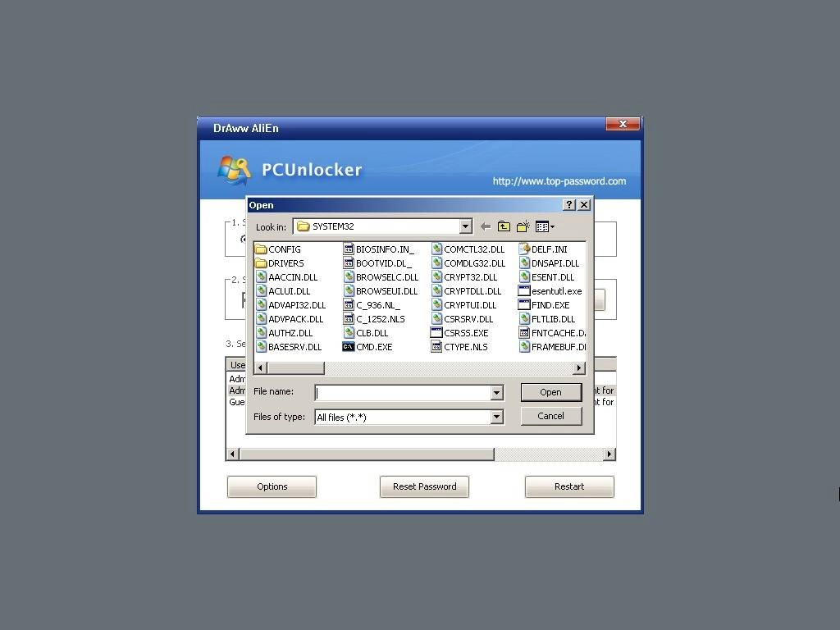Screen dimensions: 840x630
Task: Open the File name dropdown arrow
Action: (496, 393)
